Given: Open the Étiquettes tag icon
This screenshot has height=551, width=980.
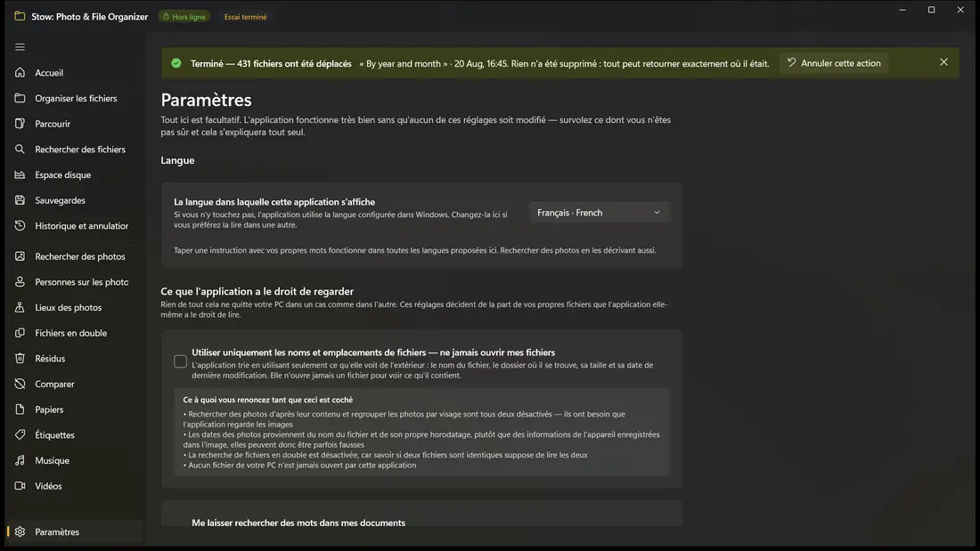Looking at the screenshot, I should coord(20,434).
